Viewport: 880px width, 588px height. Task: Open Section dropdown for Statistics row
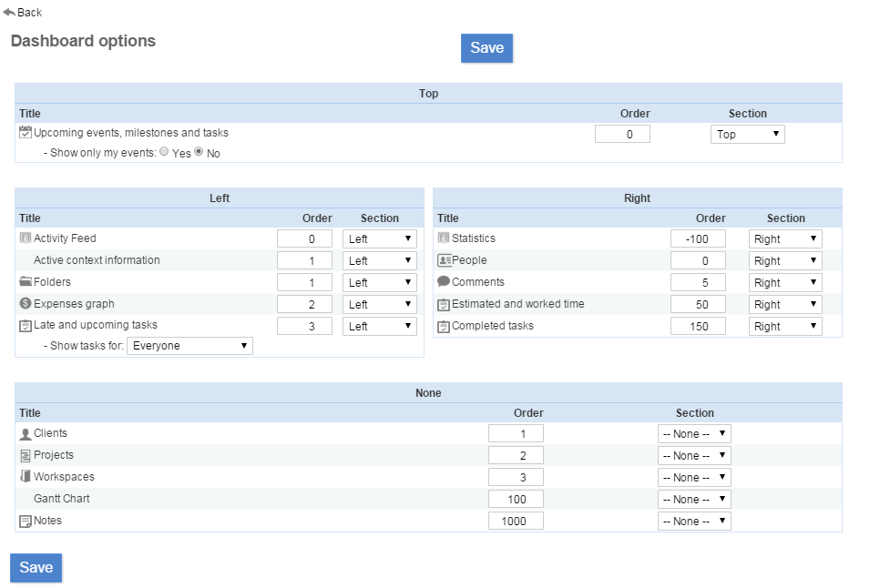click(x=785, y=239)
